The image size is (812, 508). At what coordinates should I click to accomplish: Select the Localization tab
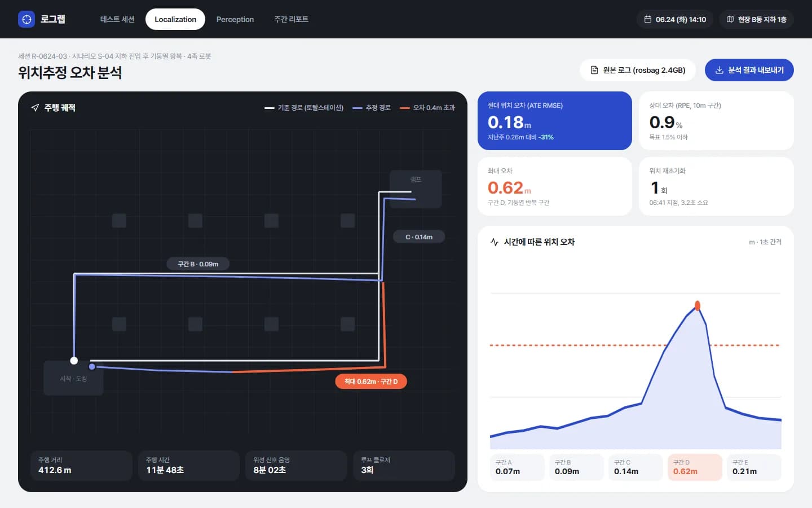175,19
